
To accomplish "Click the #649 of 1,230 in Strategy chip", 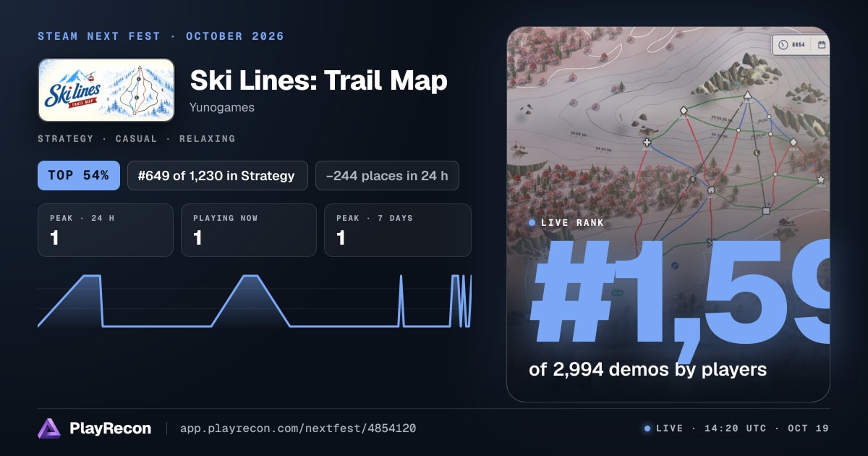I will [218, 175].
